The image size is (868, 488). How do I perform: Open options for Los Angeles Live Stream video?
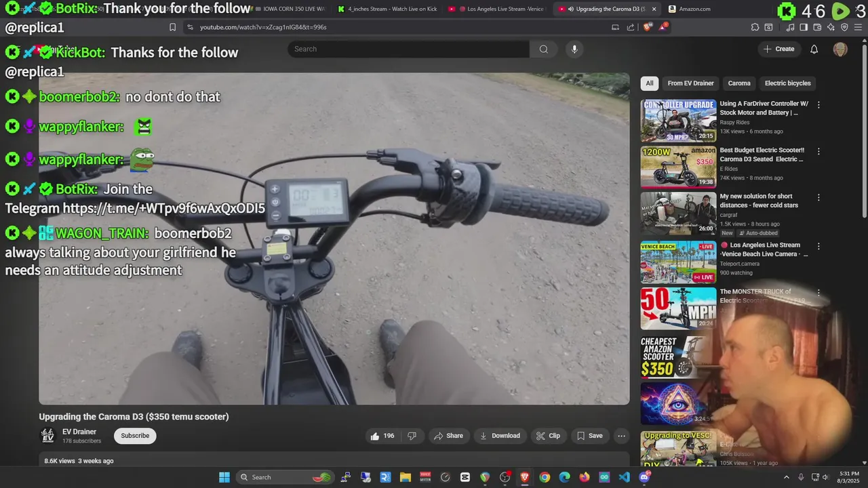818,247
